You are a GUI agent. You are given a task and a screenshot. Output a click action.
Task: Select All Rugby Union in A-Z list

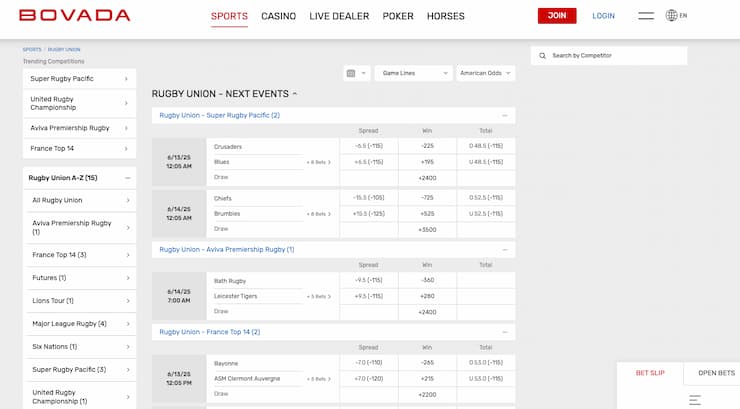click(80, 200)
